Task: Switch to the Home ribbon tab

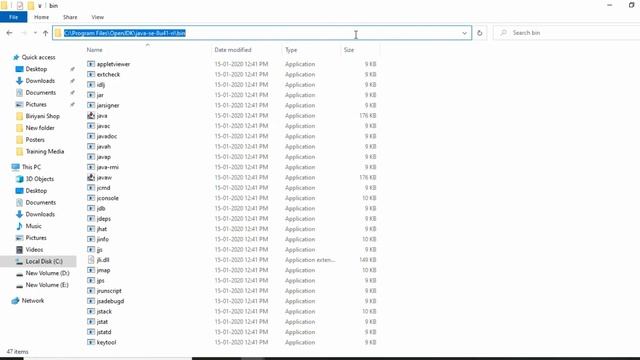Action: (x=41, y=17)
